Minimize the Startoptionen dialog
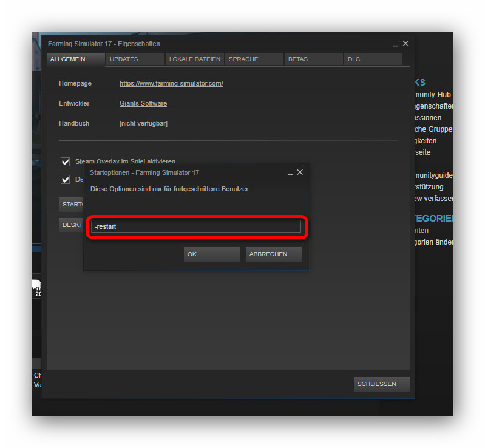The height and width of the screenshot is (448, 485). pos(290,173)
